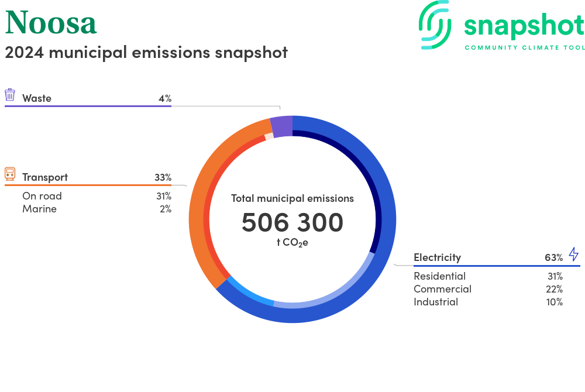Click the Transport category heading

(x=45, y=177)
